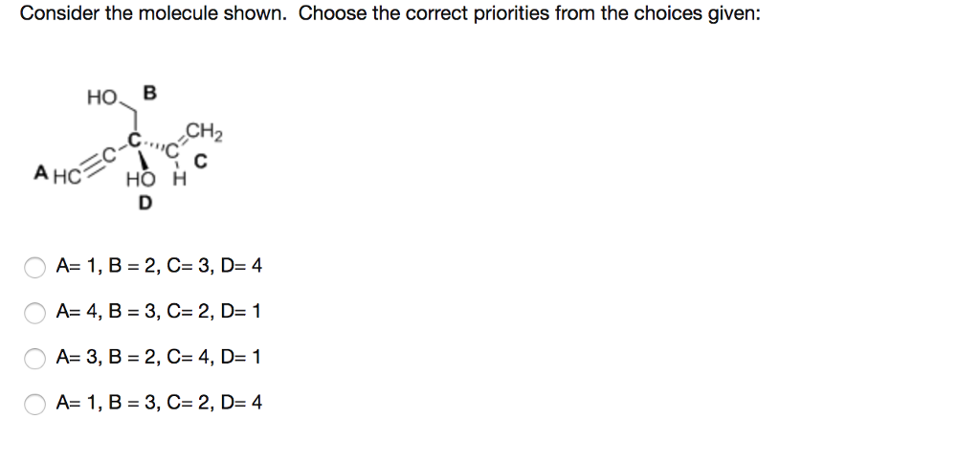
Task: Select the radio button for A=1, B=2, C=3, D=4
Action: (x=35, y=267)
